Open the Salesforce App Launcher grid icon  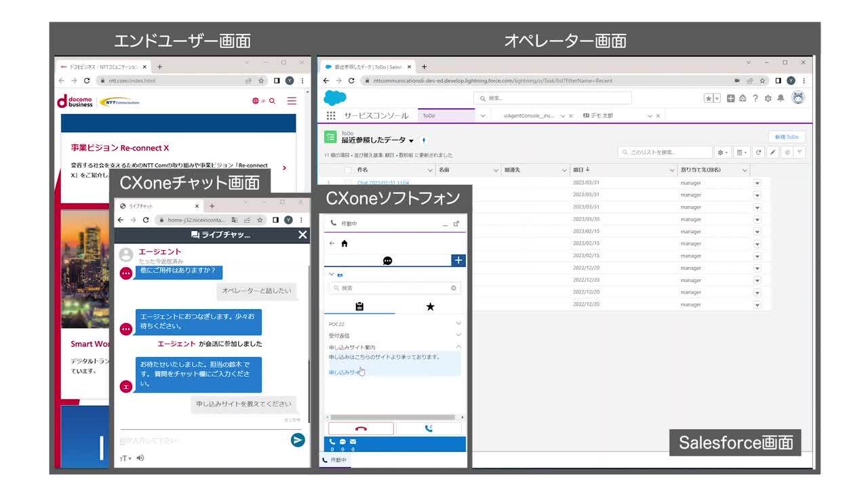tap(331, 116)
